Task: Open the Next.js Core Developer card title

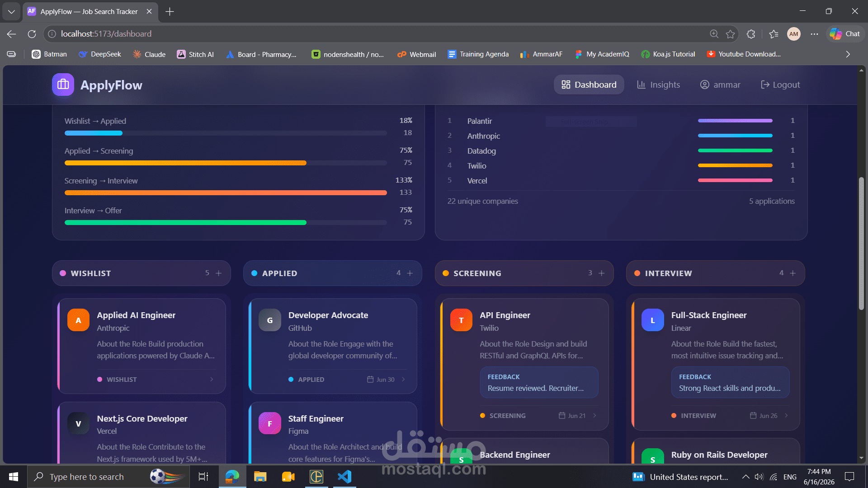Action: click(142, 418)
